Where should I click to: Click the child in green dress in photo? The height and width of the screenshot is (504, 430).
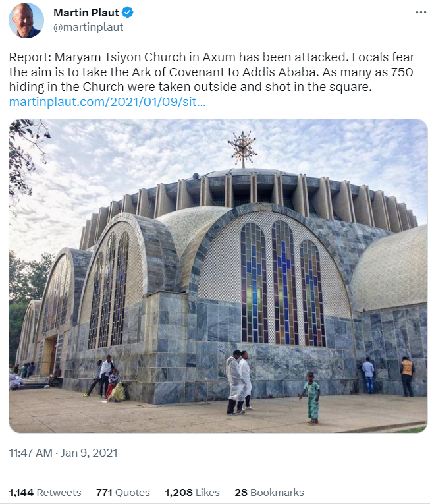(311, 396)
